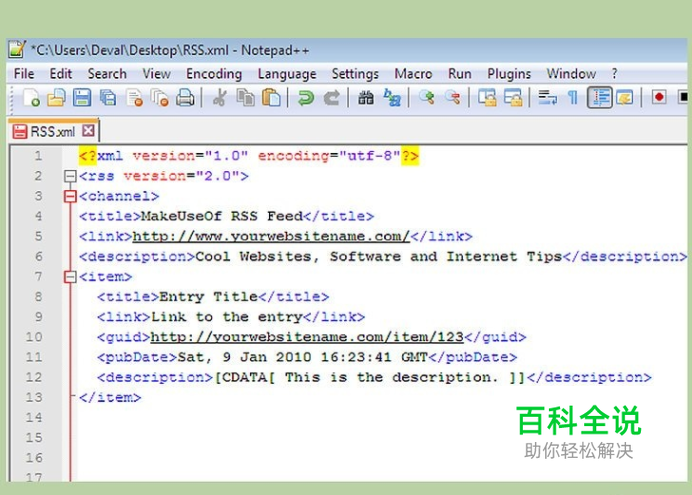This screenshot has height=495, width=692.
Task: Open the Window menu
Action: pos(571,74)
